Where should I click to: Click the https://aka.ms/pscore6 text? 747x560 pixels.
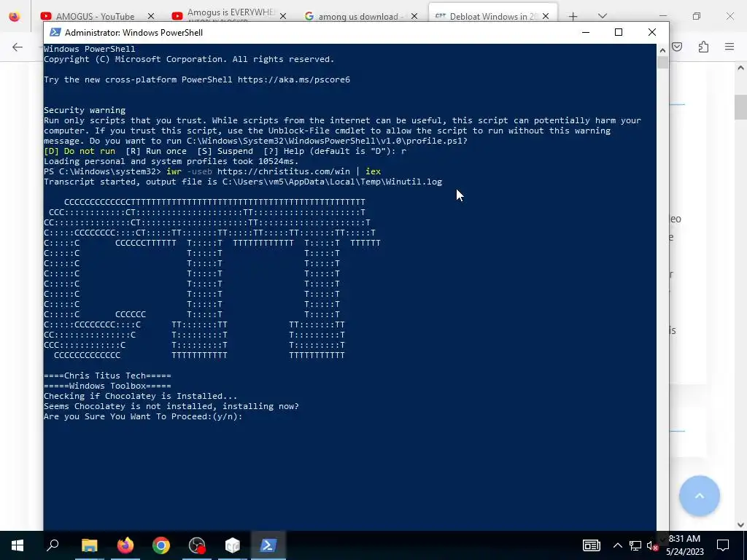[294, 79]
